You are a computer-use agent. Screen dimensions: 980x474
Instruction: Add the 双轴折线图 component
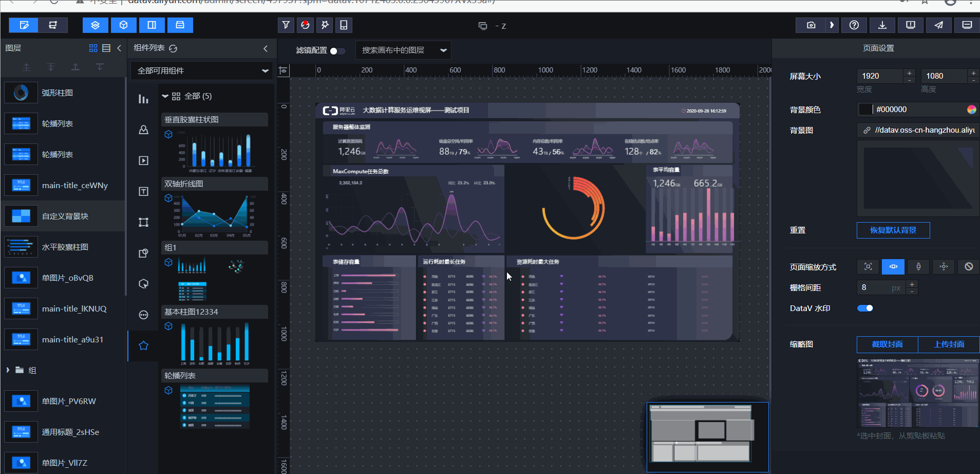click(215, 208)
